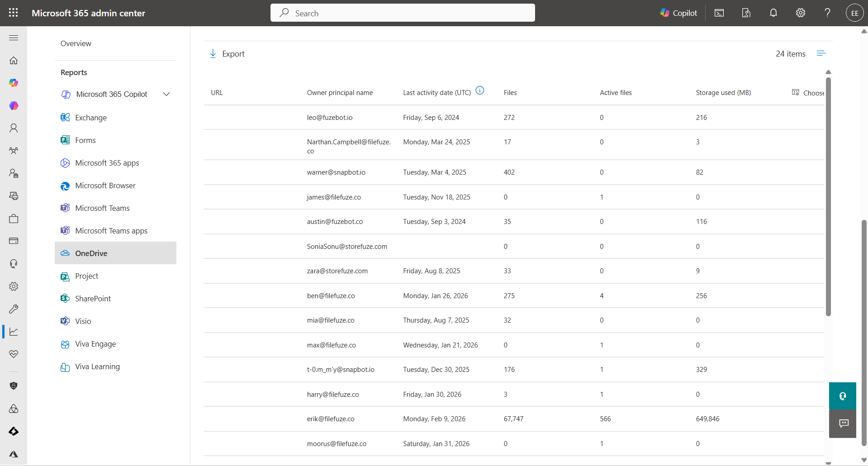Image resolution: width=868 pixels, height=466 pixels.
Task: Select OneDrive in the Reports menu
Action: 91,253
